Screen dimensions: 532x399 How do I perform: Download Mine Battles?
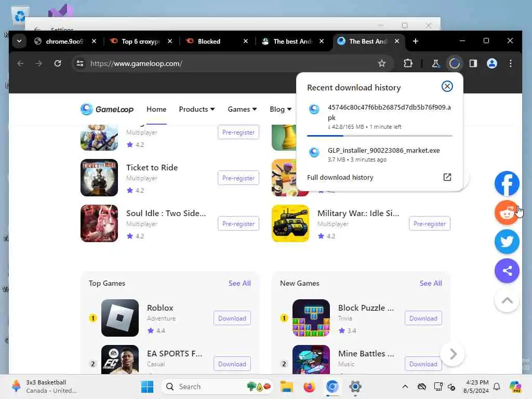[x=423, y=364]
